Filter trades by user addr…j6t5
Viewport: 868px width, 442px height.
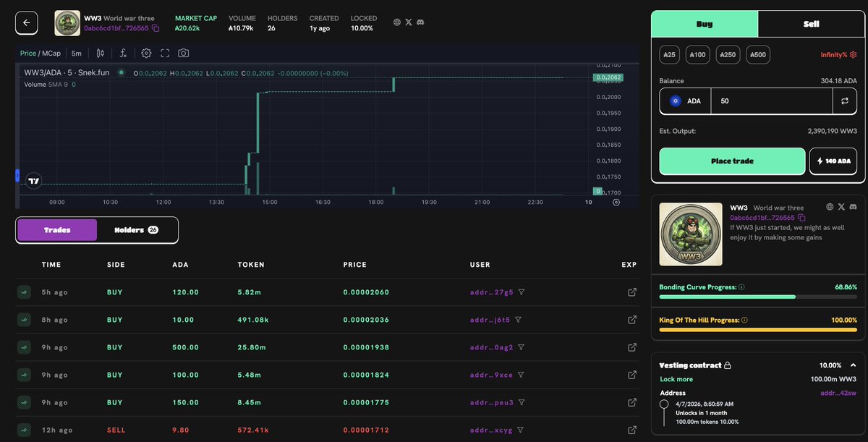(x=518, y=320)
